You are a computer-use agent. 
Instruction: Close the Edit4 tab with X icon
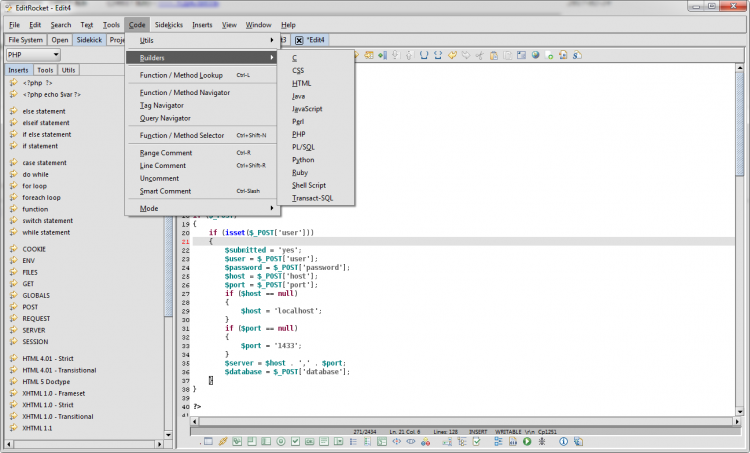click(x=299, y=40)
